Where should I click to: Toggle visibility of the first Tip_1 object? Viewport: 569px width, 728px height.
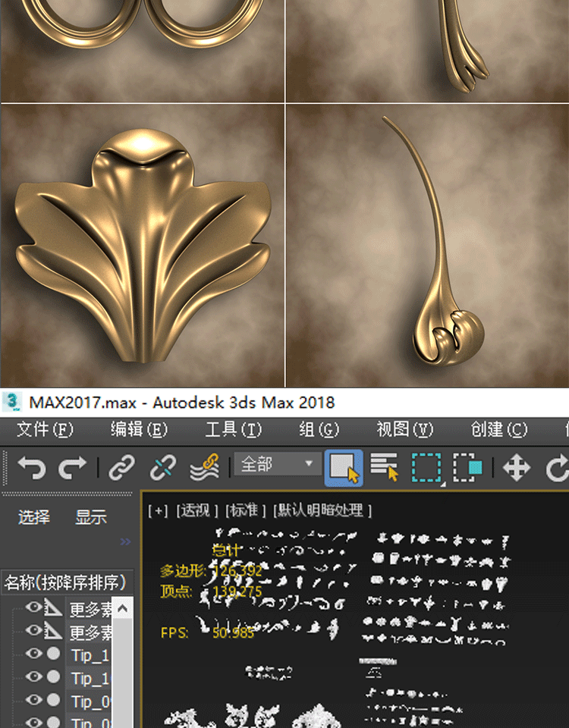pos(33,654)
